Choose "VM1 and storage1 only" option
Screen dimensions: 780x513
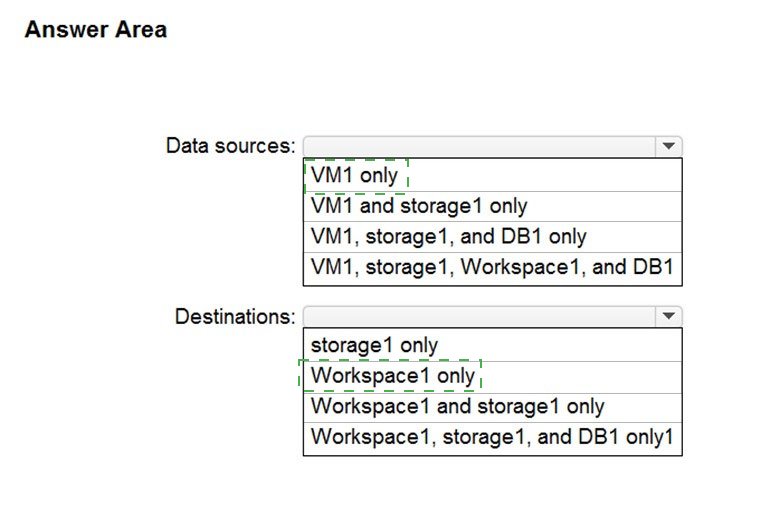click(x=419, y=206)
